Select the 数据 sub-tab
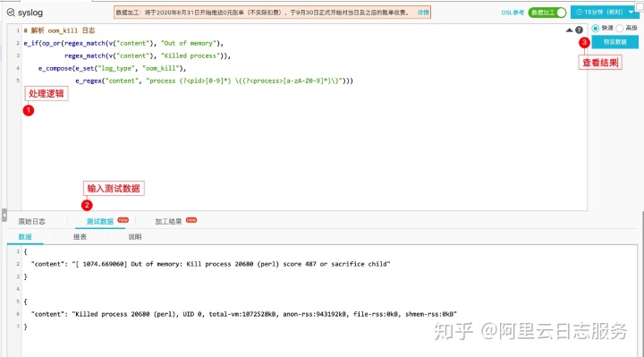This screenshot has height=357, width=644. click(x=25, y=236)
